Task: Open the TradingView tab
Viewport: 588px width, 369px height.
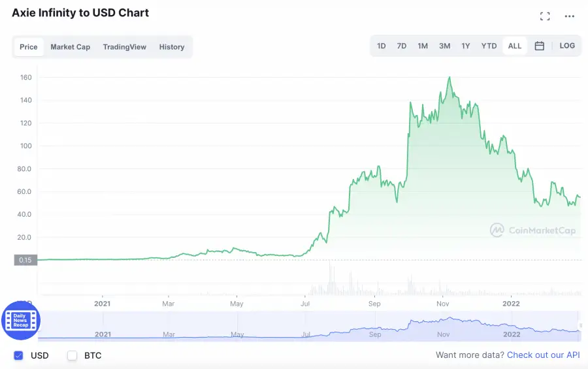Action: coord(125,47)
